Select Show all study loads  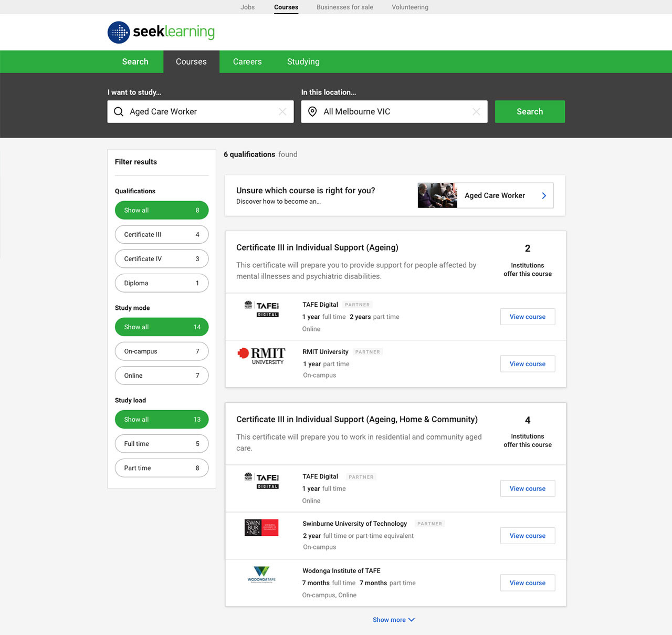162,419
